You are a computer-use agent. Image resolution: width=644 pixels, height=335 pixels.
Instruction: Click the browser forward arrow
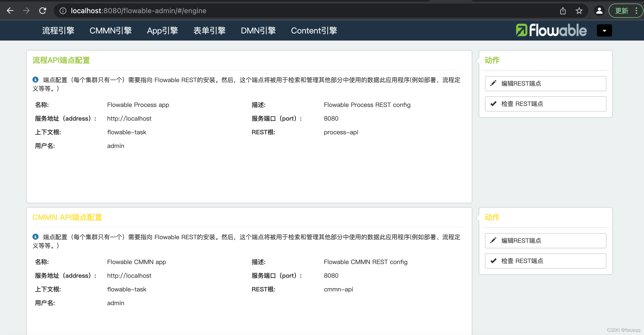tap(26, 11)
